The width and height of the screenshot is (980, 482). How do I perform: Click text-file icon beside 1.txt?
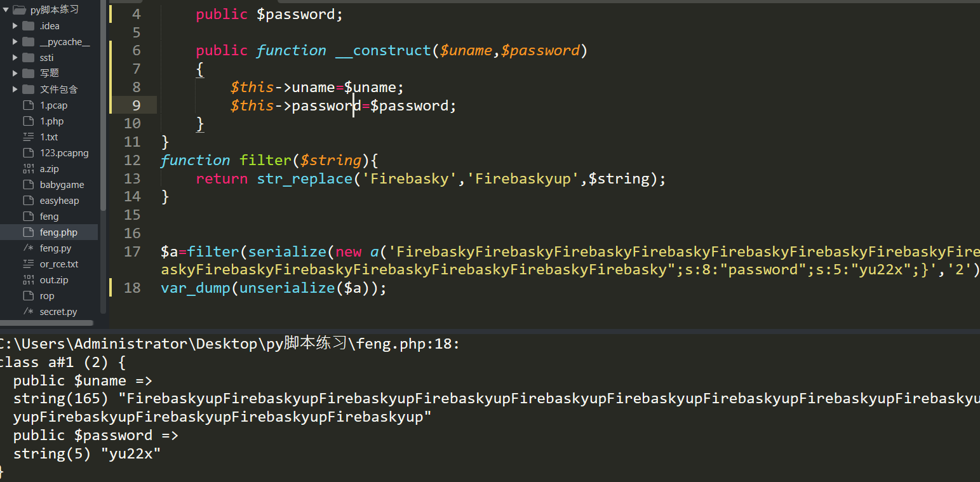coord(28,137)
